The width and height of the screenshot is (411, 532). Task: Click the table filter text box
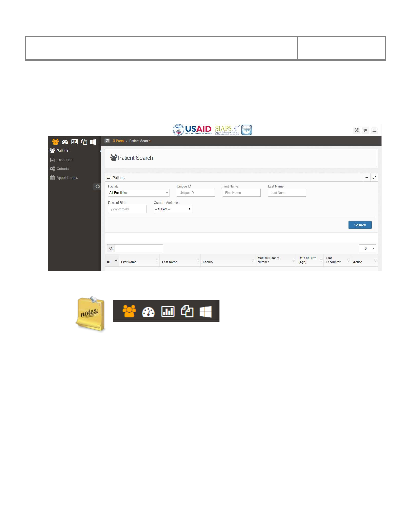click(139, 248)
